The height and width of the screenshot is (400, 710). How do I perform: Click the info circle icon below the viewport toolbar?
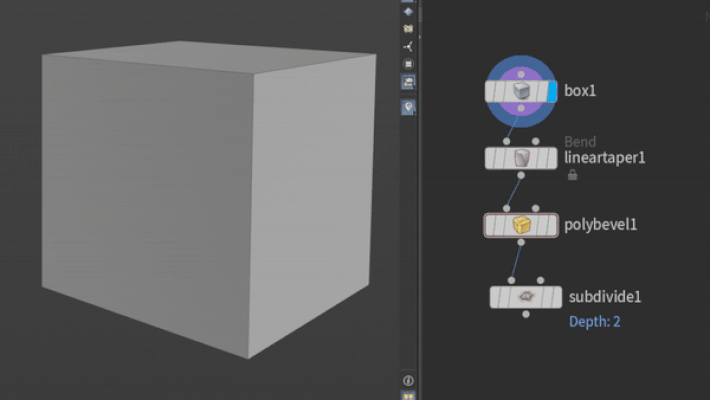click(x=408, y=381)
